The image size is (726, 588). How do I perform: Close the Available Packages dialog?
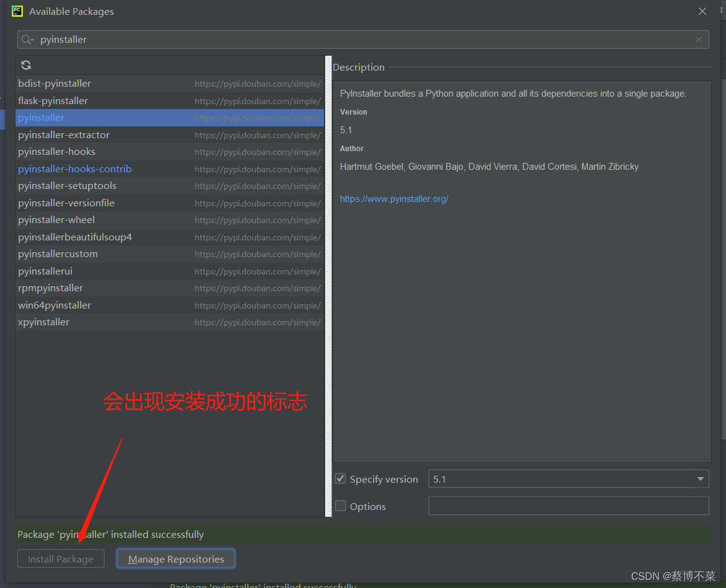(702, 11)
